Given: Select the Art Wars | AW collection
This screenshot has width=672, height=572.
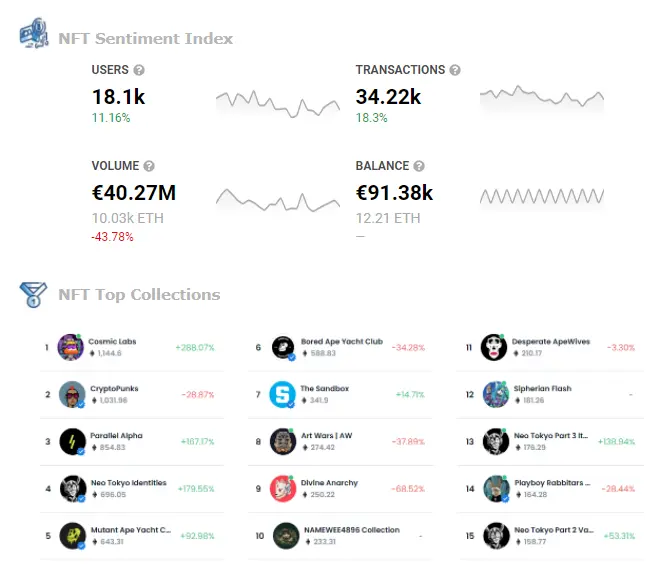Looking at the screenshot, I should coord(327,436).
